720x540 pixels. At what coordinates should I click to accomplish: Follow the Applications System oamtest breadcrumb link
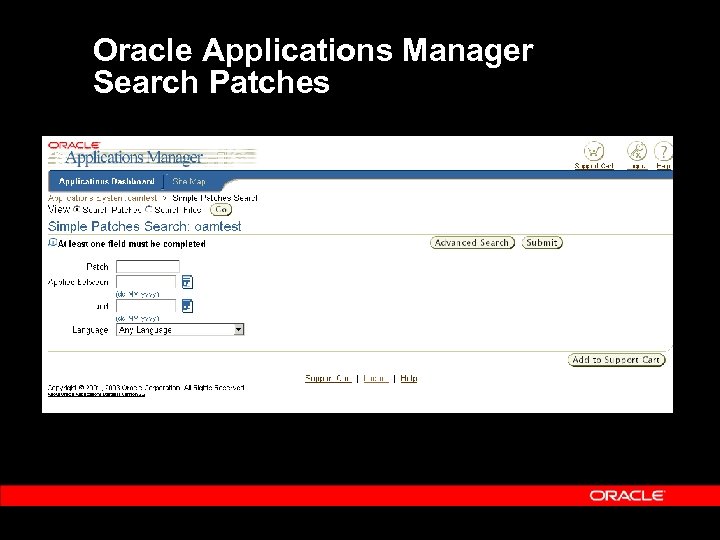[102, 198]
